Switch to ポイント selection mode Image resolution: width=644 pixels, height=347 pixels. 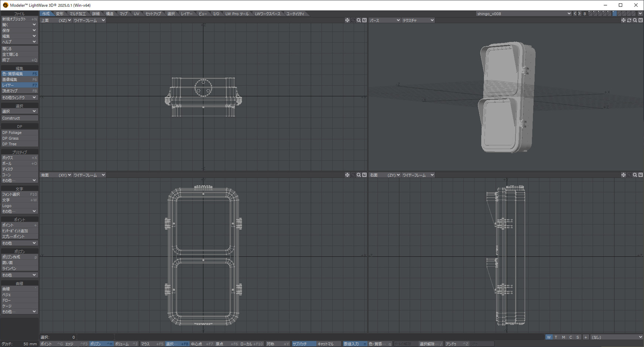point(51,344)
